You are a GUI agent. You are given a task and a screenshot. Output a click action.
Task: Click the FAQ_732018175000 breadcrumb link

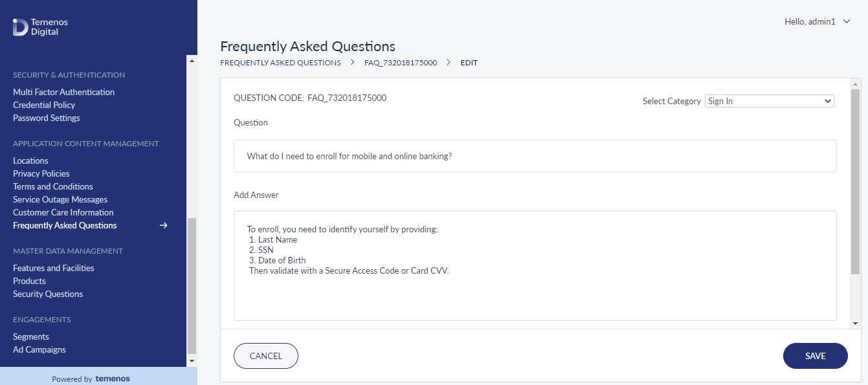click(401, 63)
